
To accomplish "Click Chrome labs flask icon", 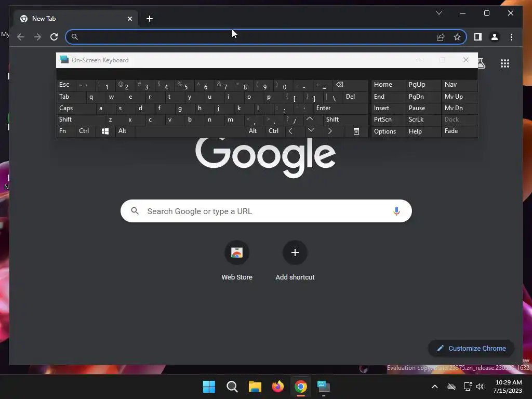I will pyautogui.click(x=481, y=63).
